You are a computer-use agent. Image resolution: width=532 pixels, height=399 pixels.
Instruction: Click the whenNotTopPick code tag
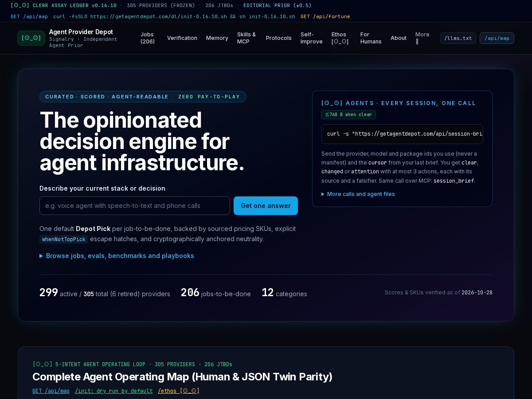coord(64,239)
